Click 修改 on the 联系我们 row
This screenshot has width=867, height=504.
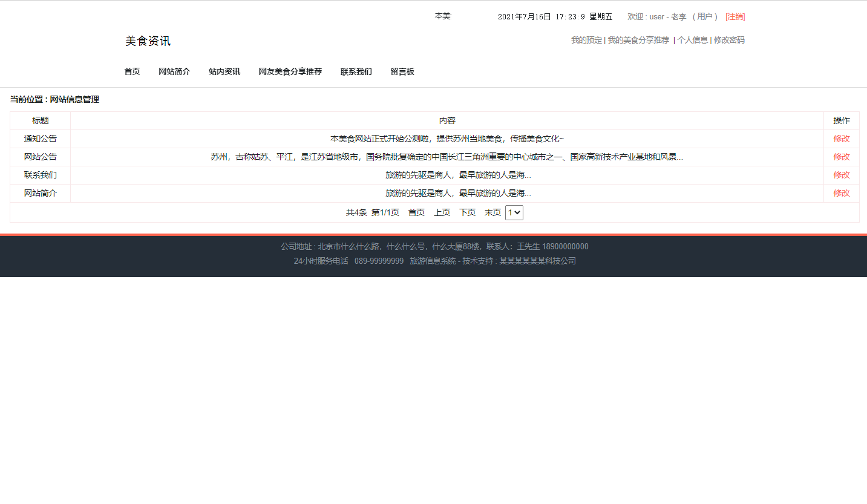842,175
